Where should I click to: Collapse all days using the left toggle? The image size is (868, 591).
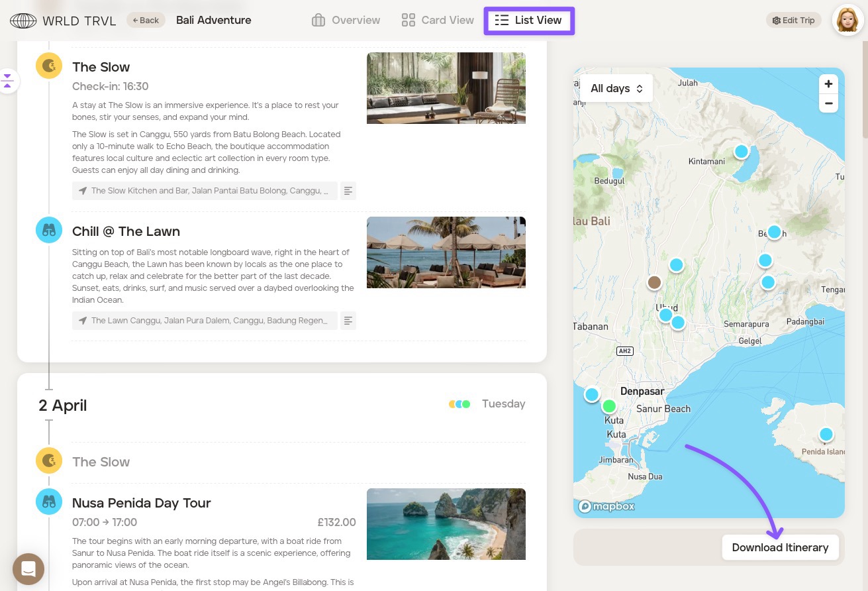pos(7,81)
